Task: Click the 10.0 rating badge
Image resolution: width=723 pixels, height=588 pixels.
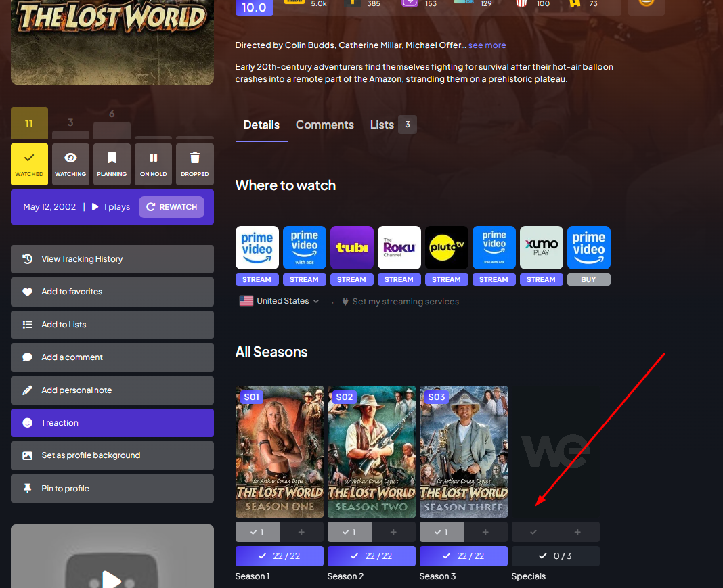Action: (254, 7)
